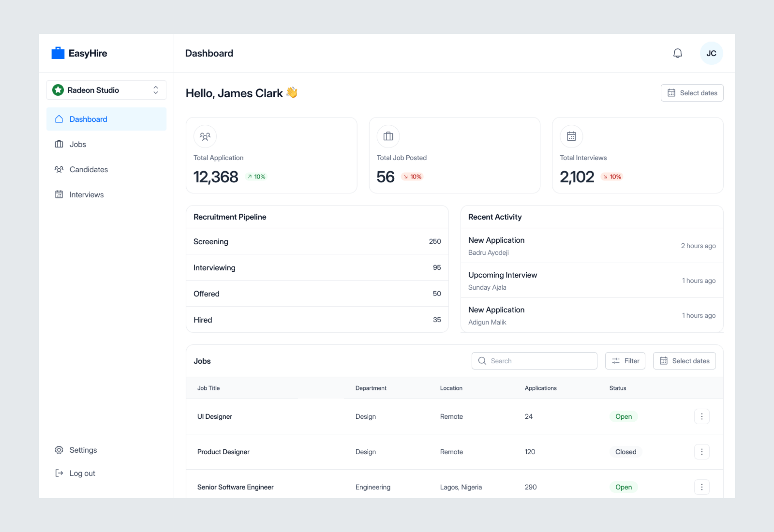This screenshot has width=774, height=532.
Task: Select the Offered pipeline row
Action: [317, 294]
